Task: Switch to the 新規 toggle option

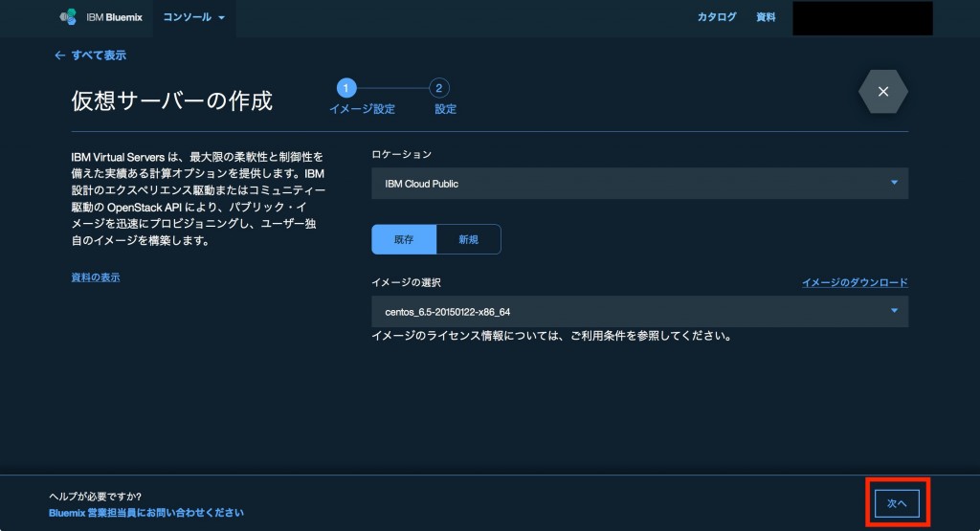Action: (468, 239)
